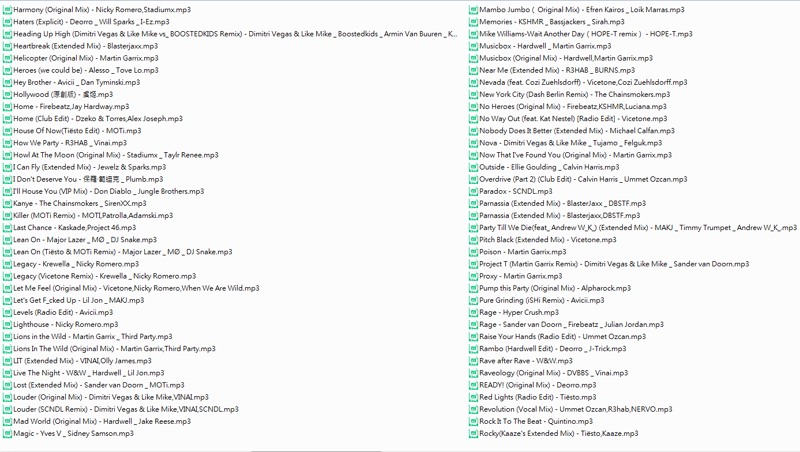Viewport: 800px width, 452px height.
Task: Select the icon beside New York City remix
Action: (x=472, y=94)
